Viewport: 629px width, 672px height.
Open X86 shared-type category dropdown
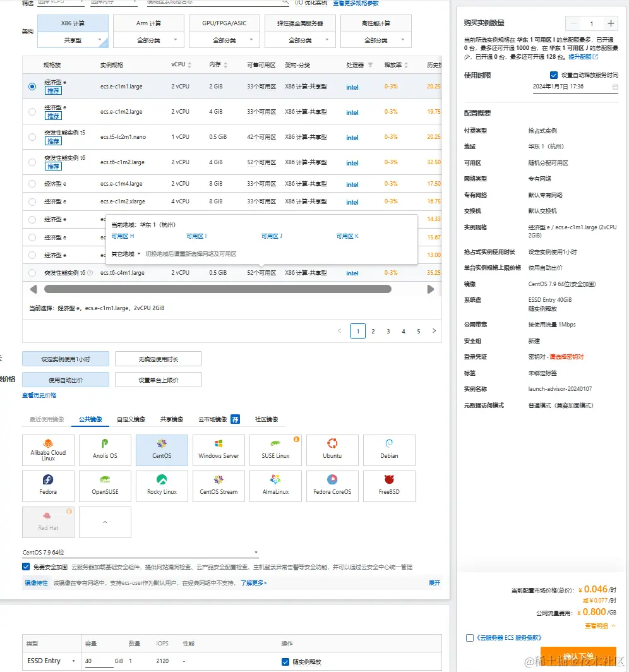click(73, 40)
